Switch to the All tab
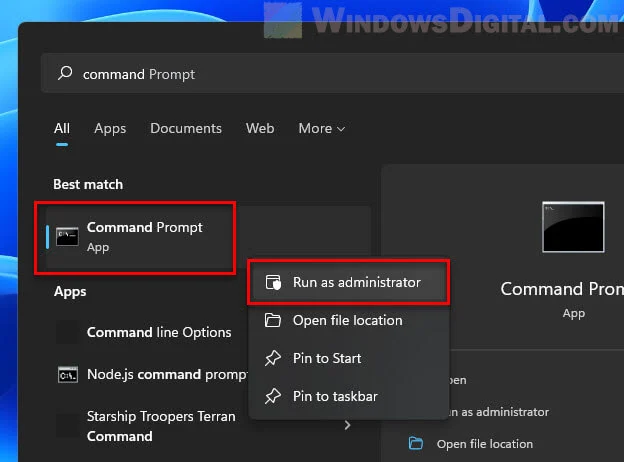Screen dimensions: 624x462 point(62,129)
